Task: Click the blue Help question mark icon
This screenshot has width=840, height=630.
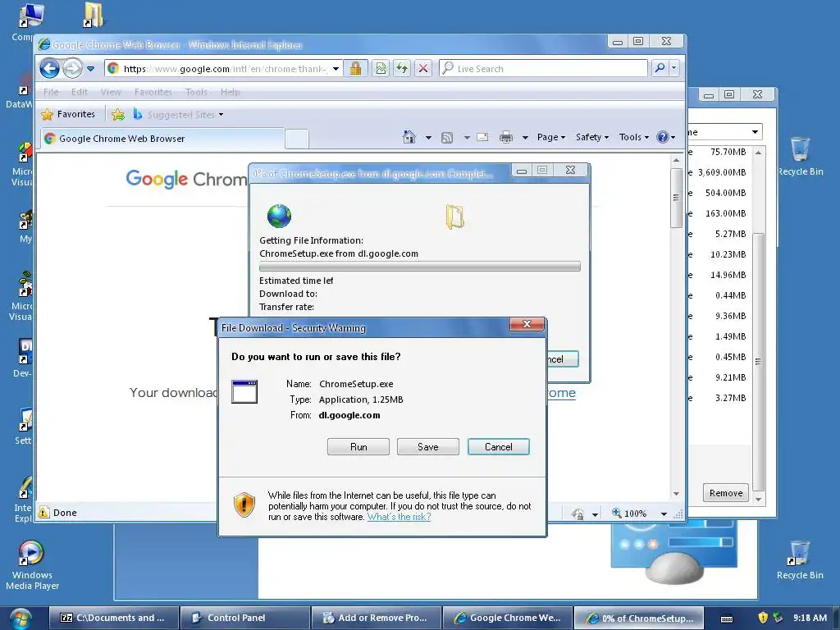Action: pyautogui.click(x=663, y=137)
